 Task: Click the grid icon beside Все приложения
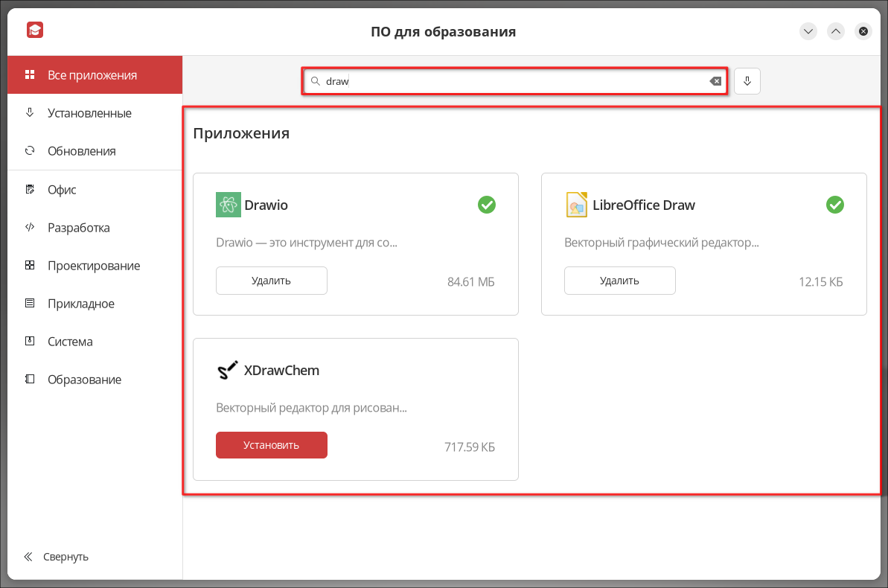point(30,74)
